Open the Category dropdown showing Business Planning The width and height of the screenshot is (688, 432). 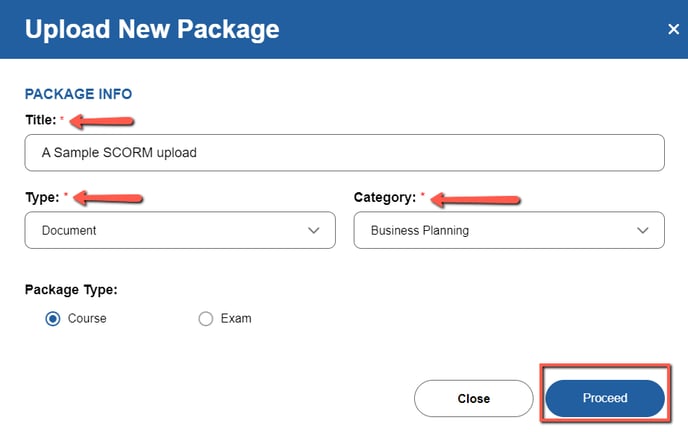click(509, 230)
